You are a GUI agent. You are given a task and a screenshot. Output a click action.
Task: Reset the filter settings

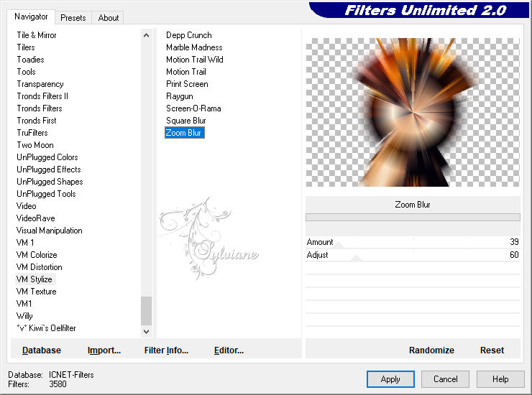click(x=492, y=350)
